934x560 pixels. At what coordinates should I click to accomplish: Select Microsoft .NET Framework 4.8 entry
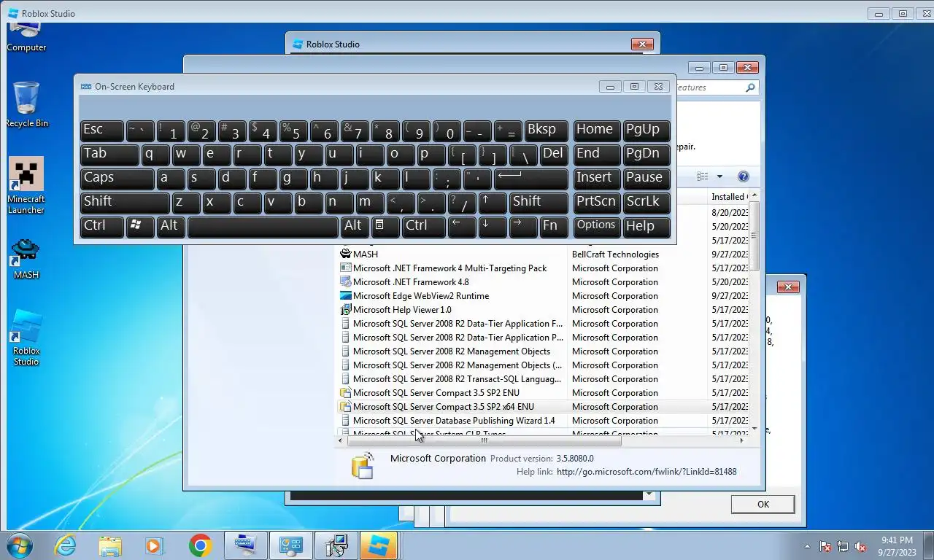click(x=543, y=282)
